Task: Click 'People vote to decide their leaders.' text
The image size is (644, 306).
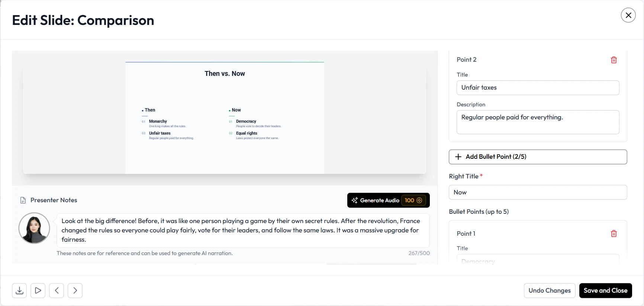Action: click(259, 126)
